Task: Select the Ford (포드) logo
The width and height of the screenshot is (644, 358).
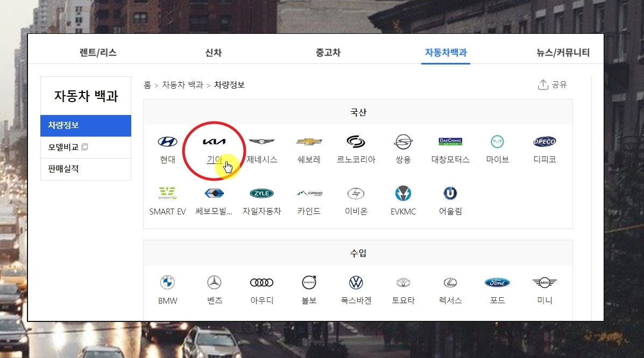Action: click(x=497, y=282)
